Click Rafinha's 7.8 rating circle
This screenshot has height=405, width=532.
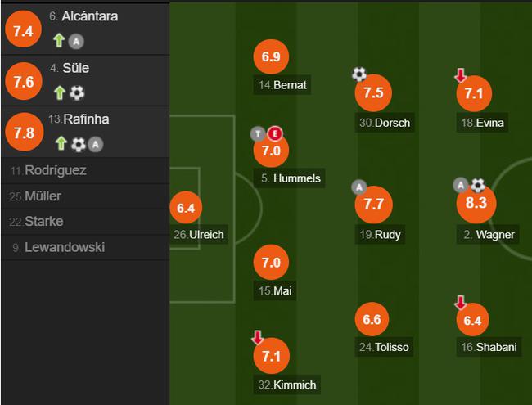click(24, 133)
